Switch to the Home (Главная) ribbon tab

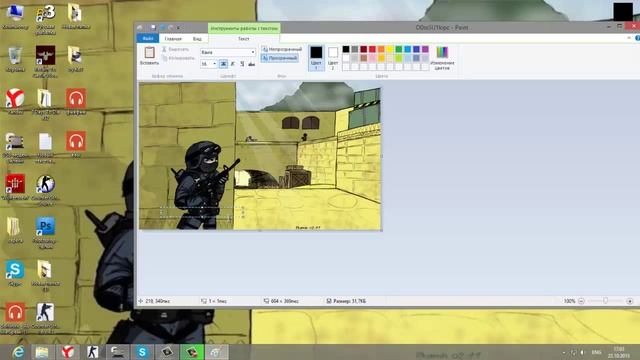click(173, 39)
